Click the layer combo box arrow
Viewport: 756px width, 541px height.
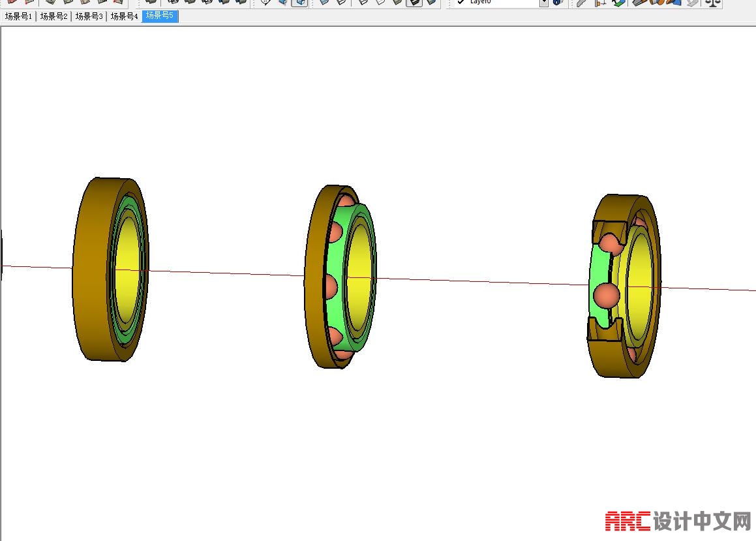(x=544, y=3)
